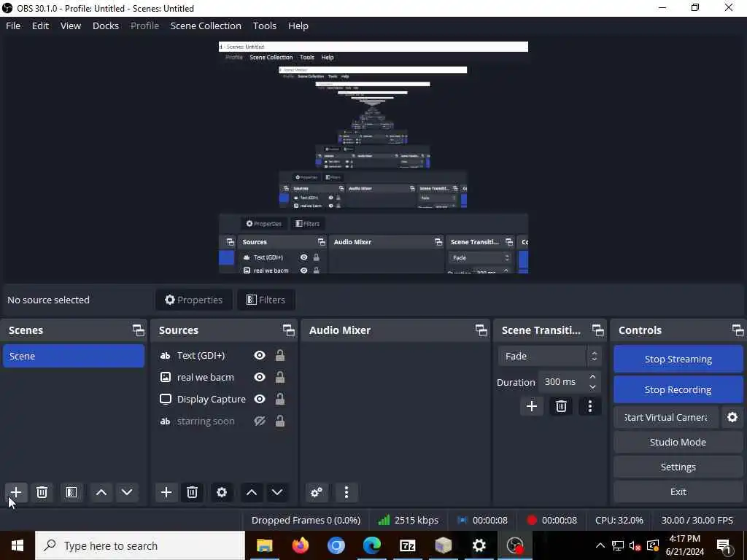747x560 pixels.
Task: Open advanced audio properties gears icon
Action: click(317, 492)
